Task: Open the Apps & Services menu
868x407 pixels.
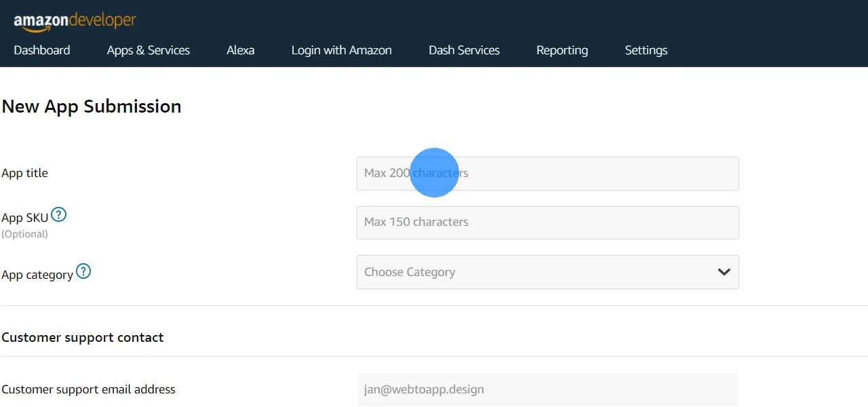Action: click(x=148, y=50)
